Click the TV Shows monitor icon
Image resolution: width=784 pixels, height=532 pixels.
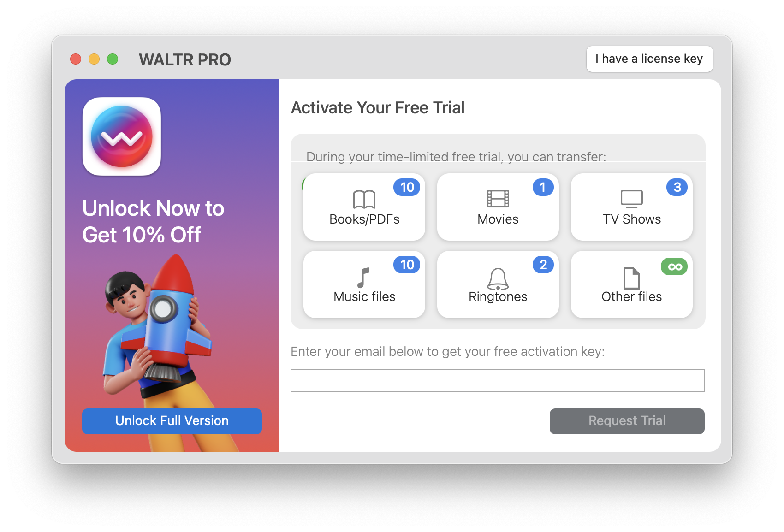coord(632,199)
